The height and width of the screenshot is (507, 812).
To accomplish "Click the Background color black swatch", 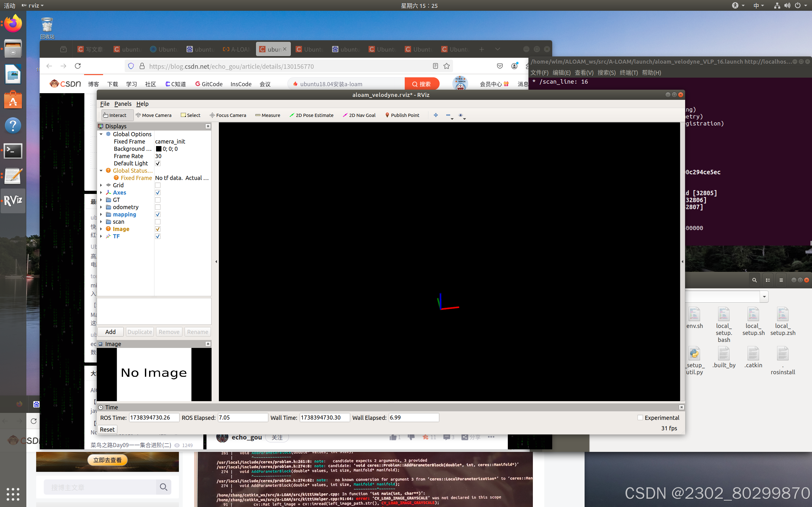I will pyautogui.click(x=159, y=149).
